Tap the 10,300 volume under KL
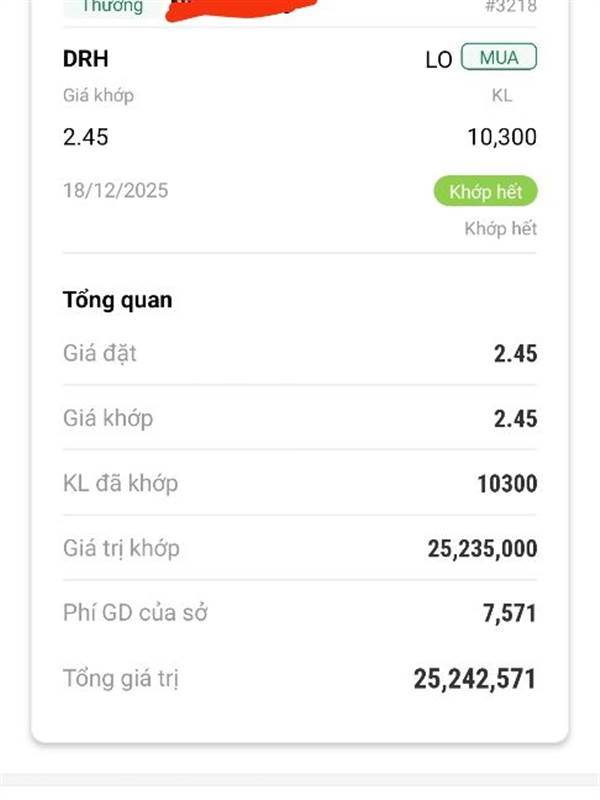This screenshot has width=600, height=800. tap(501, 137)
